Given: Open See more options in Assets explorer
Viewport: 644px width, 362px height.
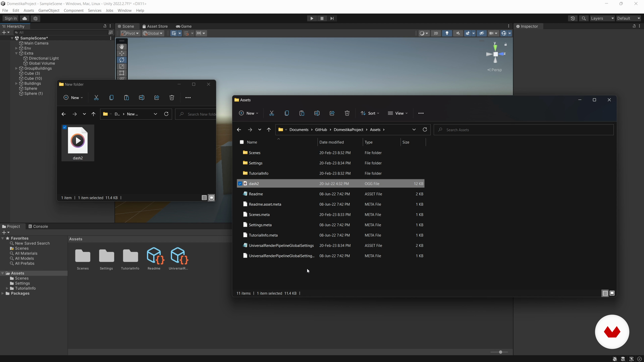Looking at the screenshot, I should pos(421,113).
